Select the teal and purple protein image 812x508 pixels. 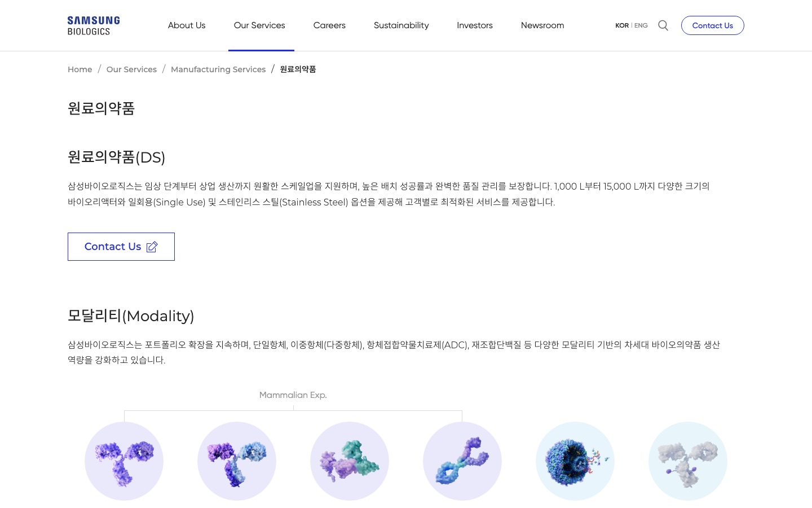[350, 461]
